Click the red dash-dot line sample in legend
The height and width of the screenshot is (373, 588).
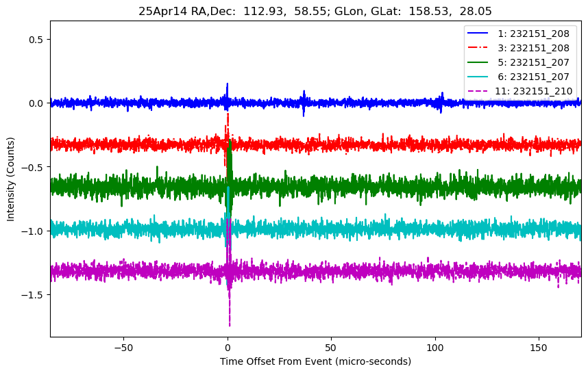[x=478, y=47]
